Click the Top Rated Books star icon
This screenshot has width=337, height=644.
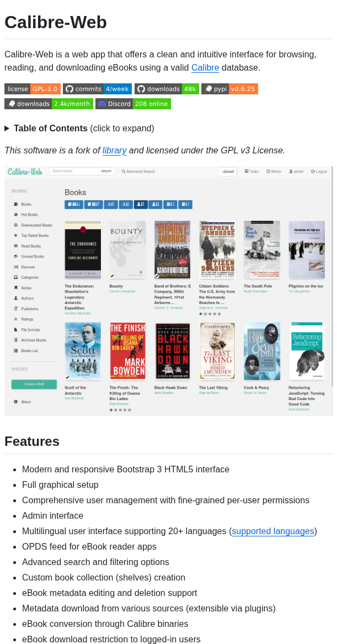pyautogui.click(x=16, y=235)
